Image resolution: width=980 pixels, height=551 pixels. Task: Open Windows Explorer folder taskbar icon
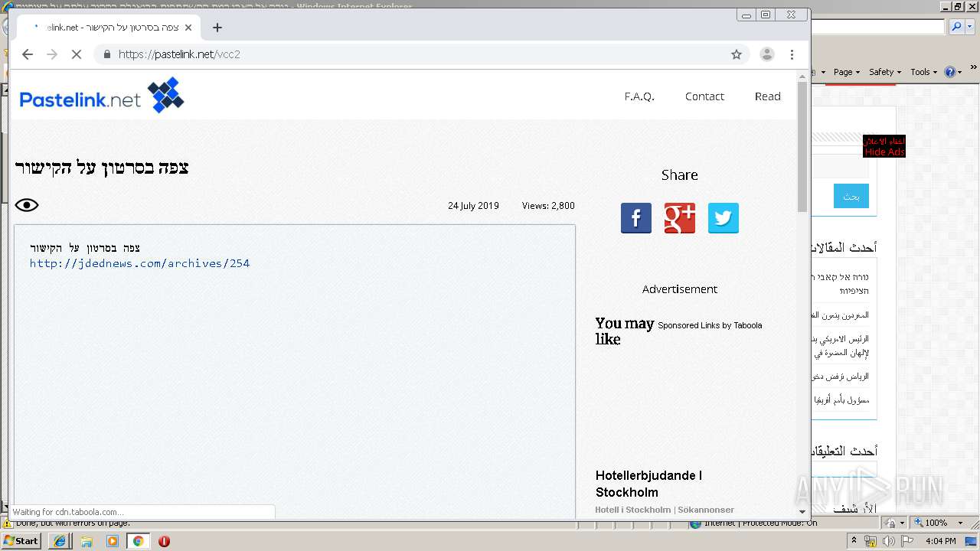click(87, 540)
